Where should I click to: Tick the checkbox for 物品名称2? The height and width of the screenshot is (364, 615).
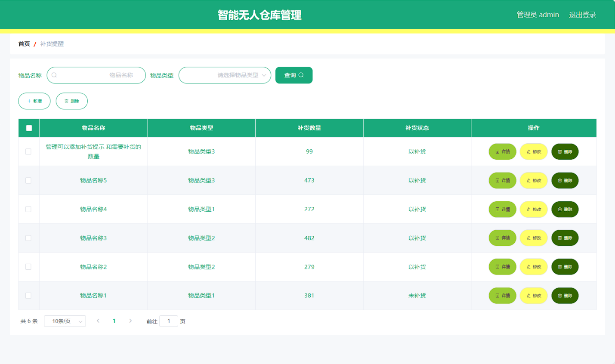click(x=28, y=267)
